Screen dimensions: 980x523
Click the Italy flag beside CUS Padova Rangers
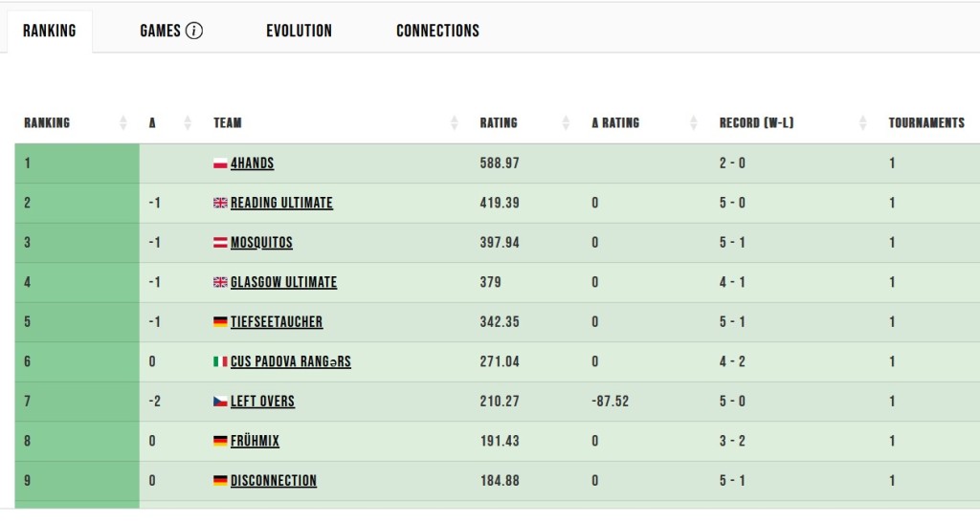click(220, 362)
